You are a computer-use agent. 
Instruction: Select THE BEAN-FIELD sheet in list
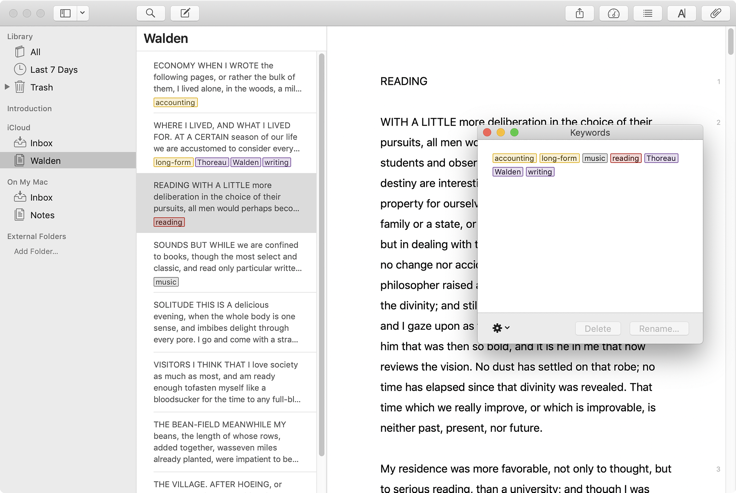(x=227, y=442)
